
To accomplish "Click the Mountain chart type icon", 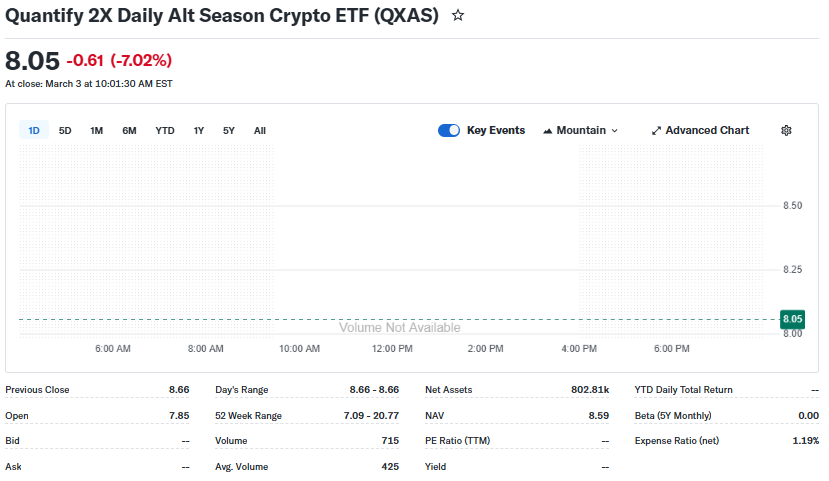I will 548,131.
